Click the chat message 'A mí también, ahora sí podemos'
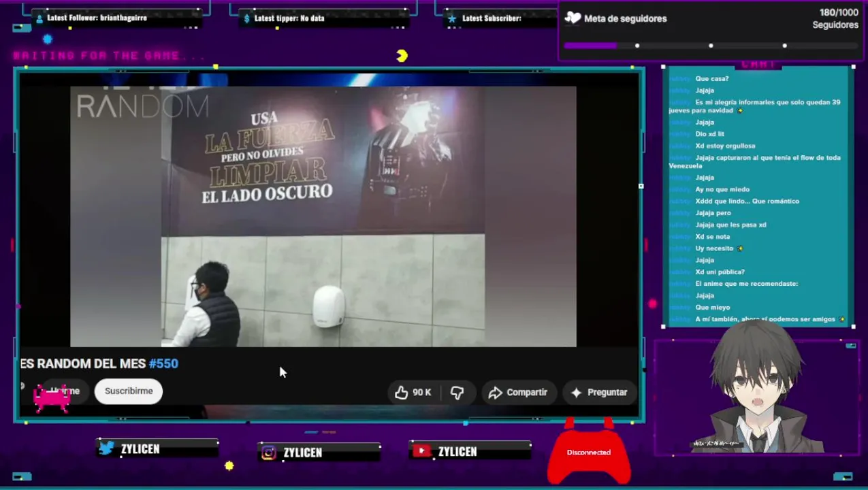The width and height of the screenshot is (868, 490). pos(765,318)
